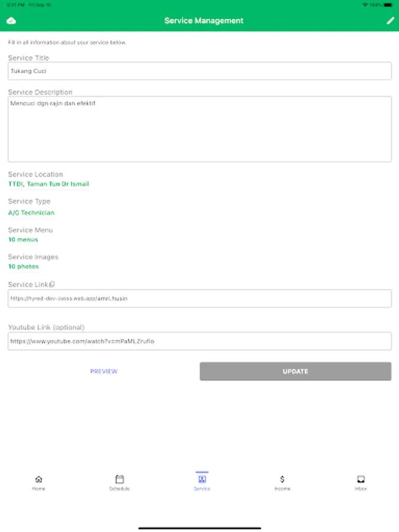Tap the cloud icon in header

[x=11, y=21]
